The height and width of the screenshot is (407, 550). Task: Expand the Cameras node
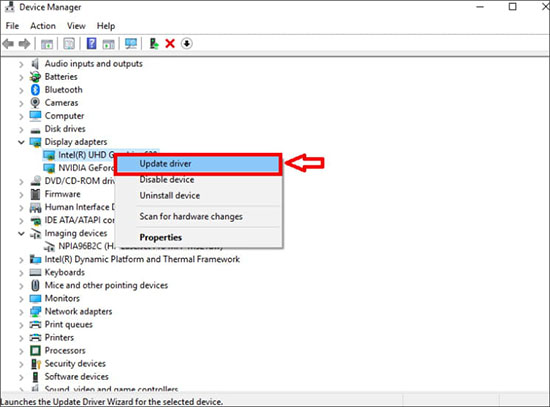(x=21, y=103)
